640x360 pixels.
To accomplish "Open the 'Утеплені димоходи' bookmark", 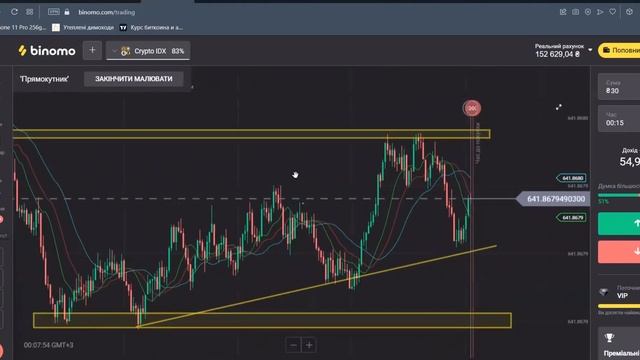I will (x=84, y=27).
